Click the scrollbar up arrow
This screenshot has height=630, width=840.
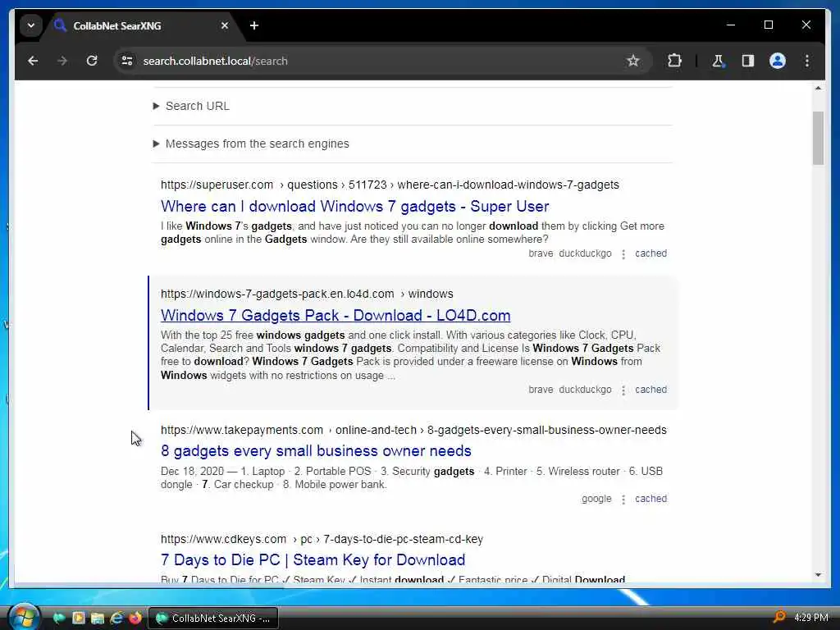coord(818,88)
